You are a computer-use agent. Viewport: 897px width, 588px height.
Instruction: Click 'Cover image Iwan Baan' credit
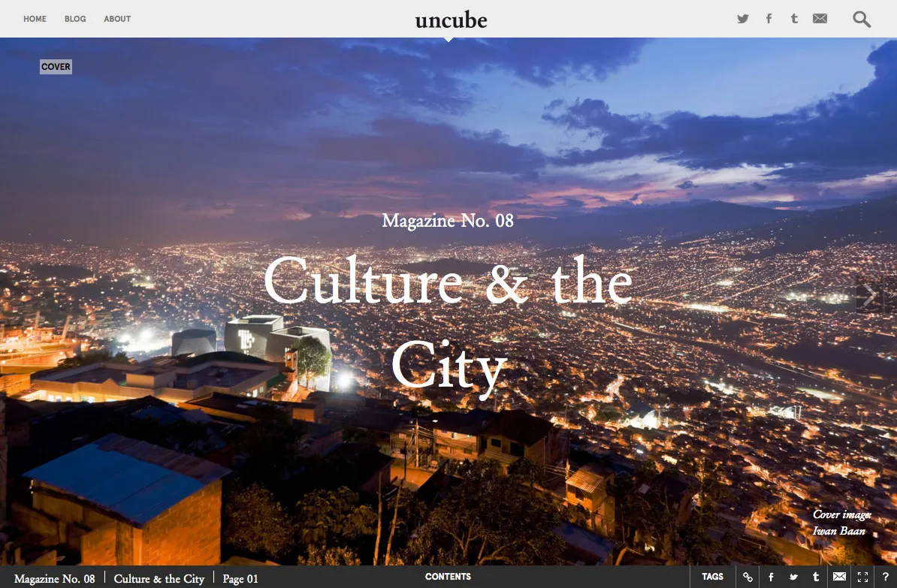tap(841, 523)
